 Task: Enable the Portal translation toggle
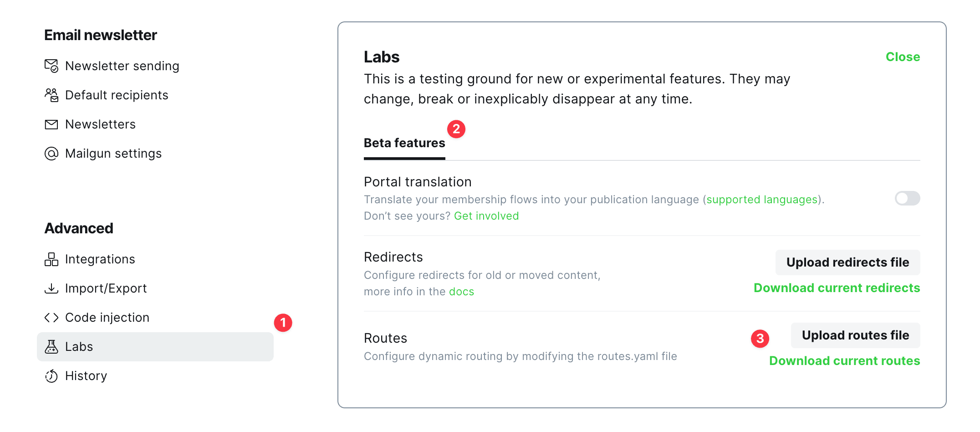tap(907, 198)
